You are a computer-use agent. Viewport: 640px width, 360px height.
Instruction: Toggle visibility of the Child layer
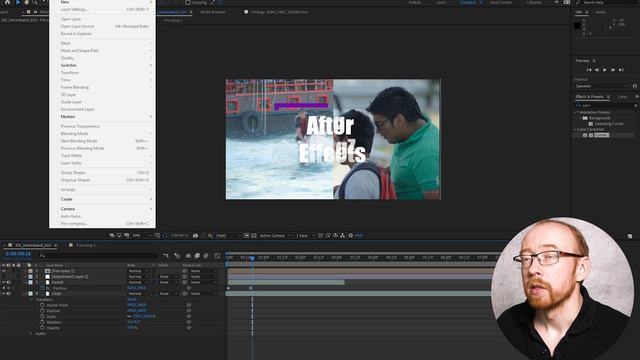coord(4,293)
